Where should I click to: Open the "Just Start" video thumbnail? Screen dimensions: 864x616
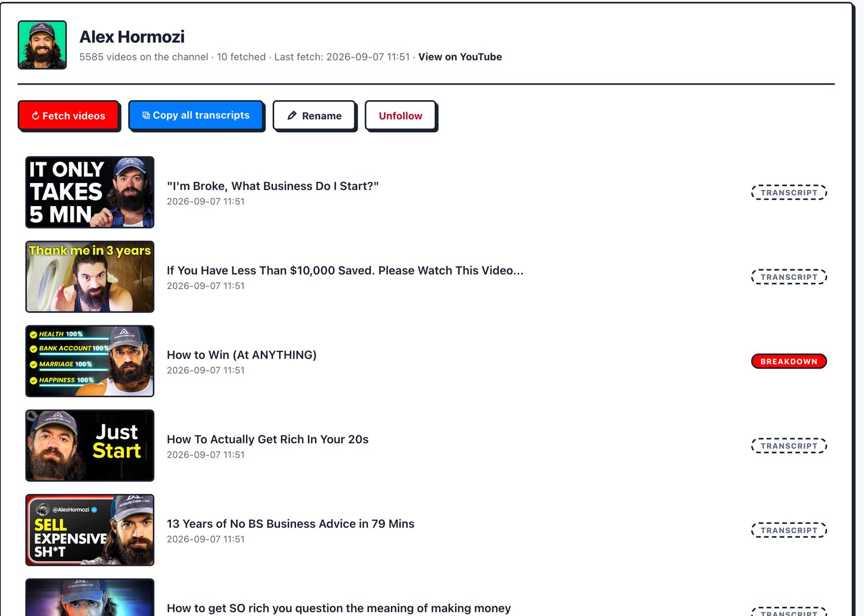(x=90, y=446)
